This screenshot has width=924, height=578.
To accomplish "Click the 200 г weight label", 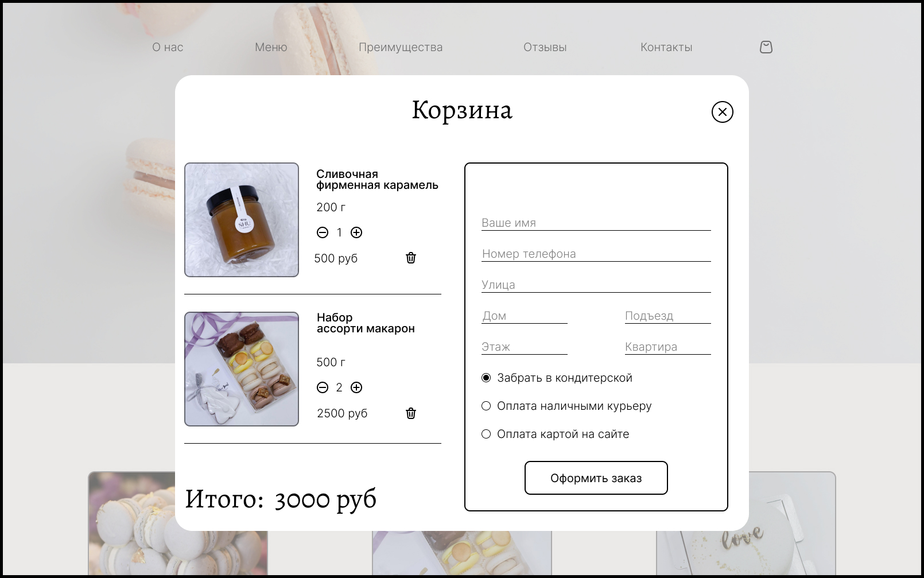I will (x=331, y=207).
